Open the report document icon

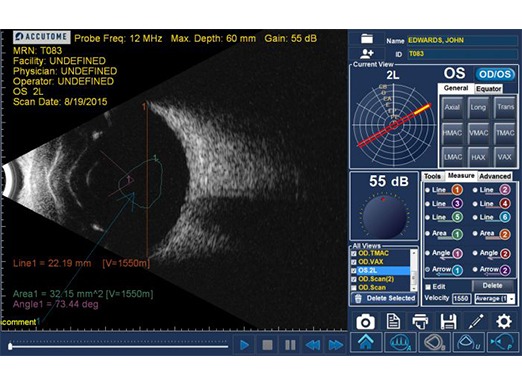pos(393,322)
